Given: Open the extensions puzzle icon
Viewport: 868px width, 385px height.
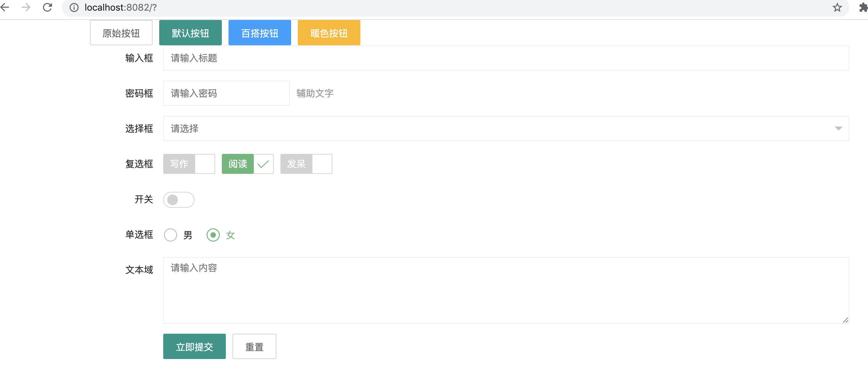Looking at the screenshot, I should (863, 7).
